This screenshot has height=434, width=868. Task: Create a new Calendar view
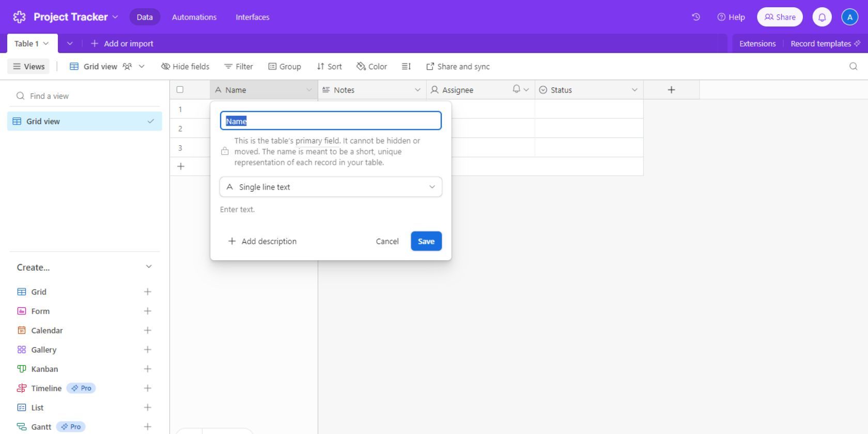(x=147, y=330)
